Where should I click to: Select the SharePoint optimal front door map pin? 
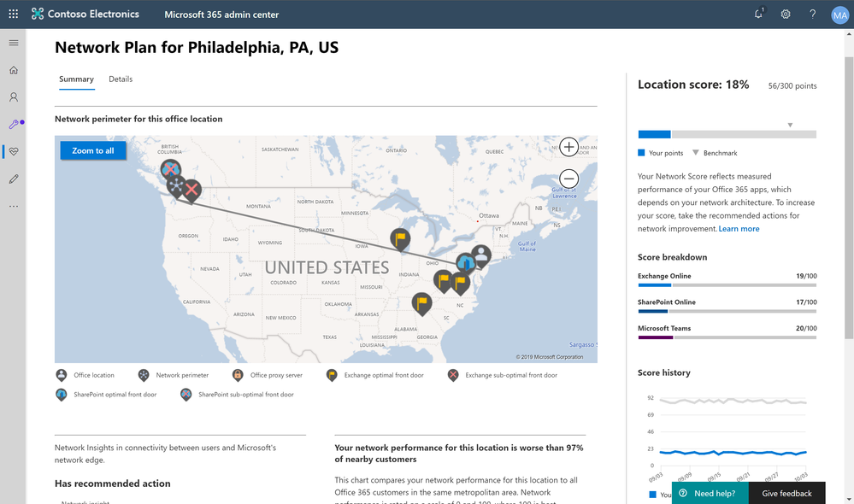pos(466,263)
